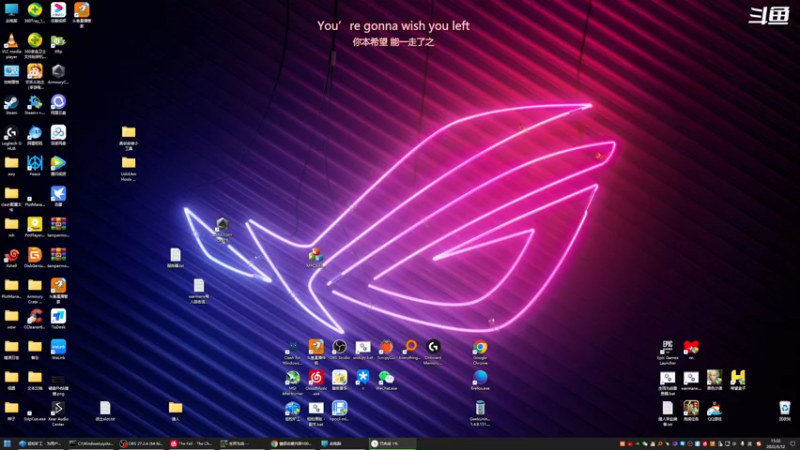Click the Windows Start button
Screen dimensions: 800x450
pos(7,444)
